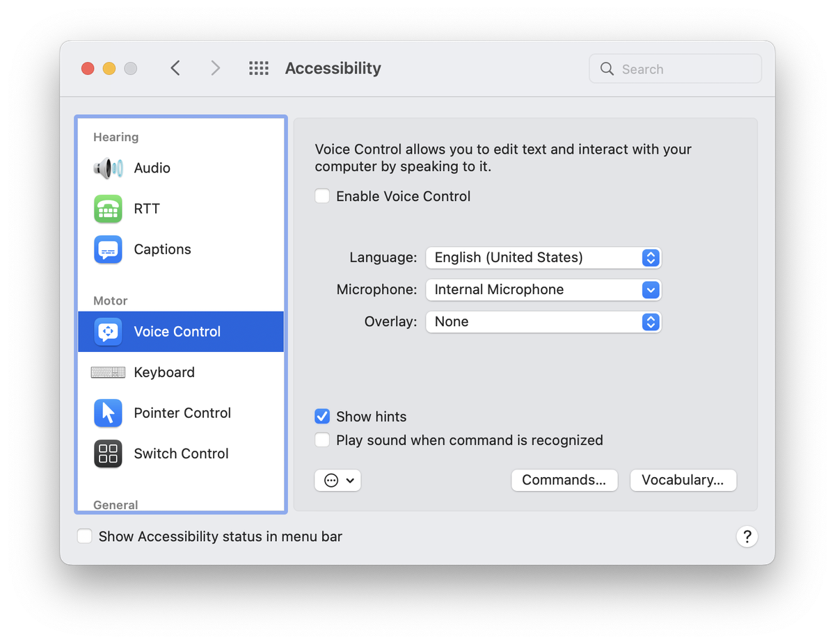Select the green RTT phone icon

click(x=108, y=209)
